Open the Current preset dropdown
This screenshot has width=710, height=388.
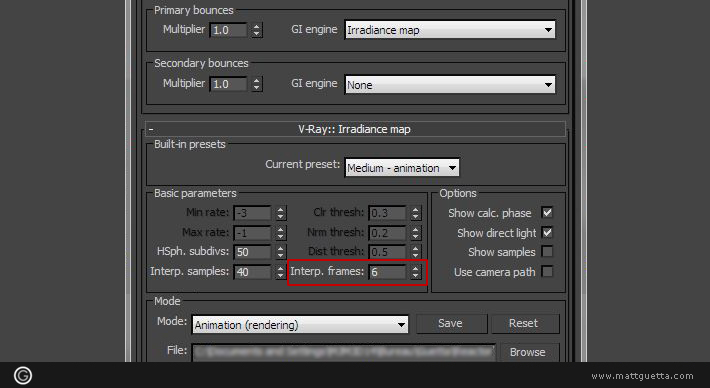pyautogui.click(x=402, y=168)
